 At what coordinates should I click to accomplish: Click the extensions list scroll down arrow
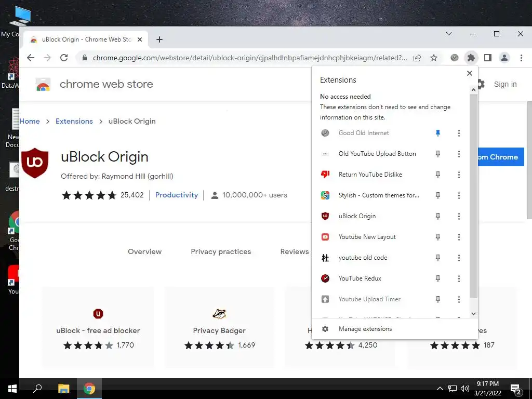tap(474, 313)
